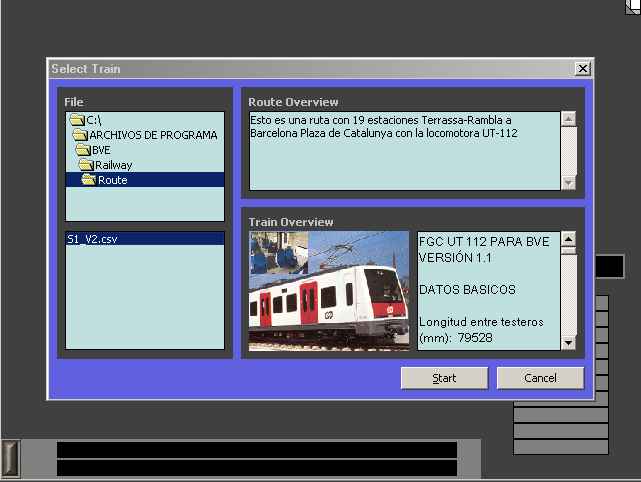Click the Railway folder icon
The width and height of the screenshot is (641, 482).
87,165
